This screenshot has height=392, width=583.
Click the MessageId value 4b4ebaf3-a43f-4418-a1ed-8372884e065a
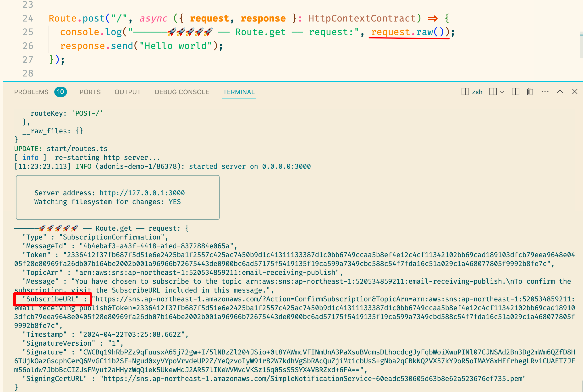(x=156, y=246)
